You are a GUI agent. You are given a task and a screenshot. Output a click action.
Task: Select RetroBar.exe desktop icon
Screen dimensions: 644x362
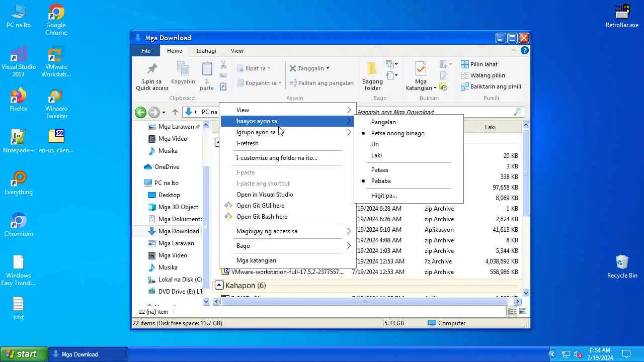point(622,16)
